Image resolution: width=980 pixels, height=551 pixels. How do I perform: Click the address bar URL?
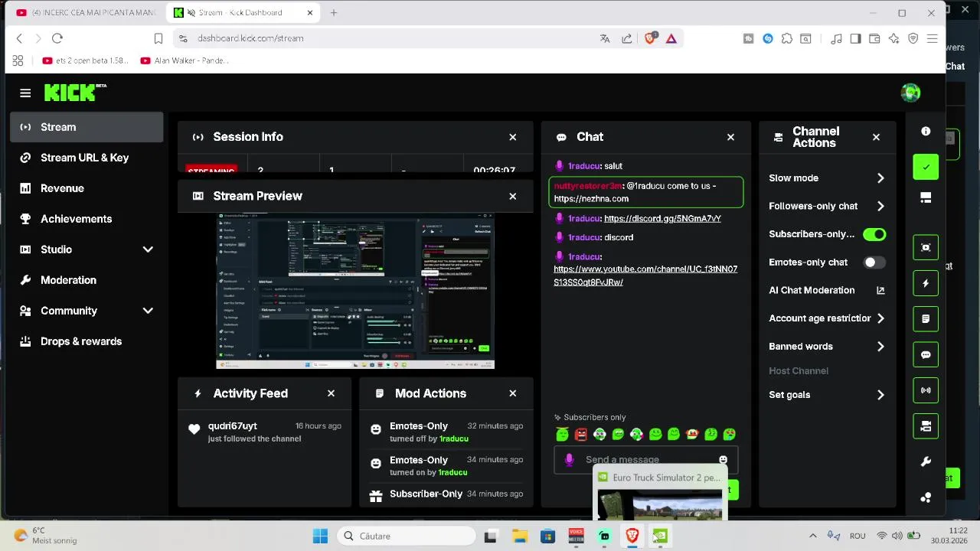pos(250,38)
